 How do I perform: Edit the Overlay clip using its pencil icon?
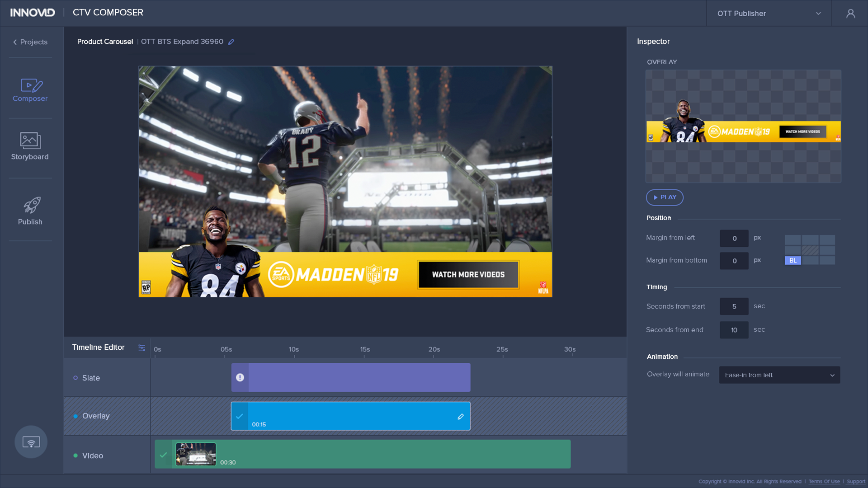pos(460,416)
